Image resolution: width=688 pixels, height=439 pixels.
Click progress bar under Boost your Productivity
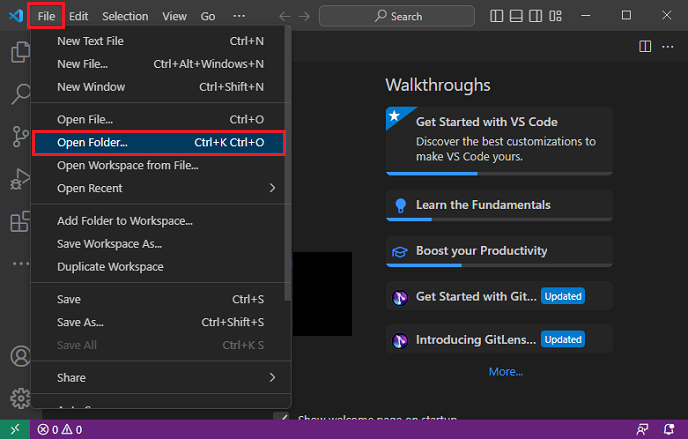click(499, 265)
